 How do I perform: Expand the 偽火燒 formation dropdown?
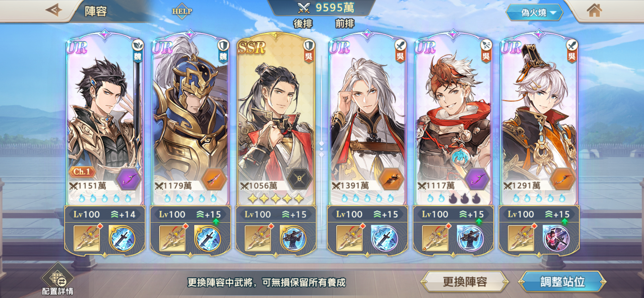pos(534,13)
